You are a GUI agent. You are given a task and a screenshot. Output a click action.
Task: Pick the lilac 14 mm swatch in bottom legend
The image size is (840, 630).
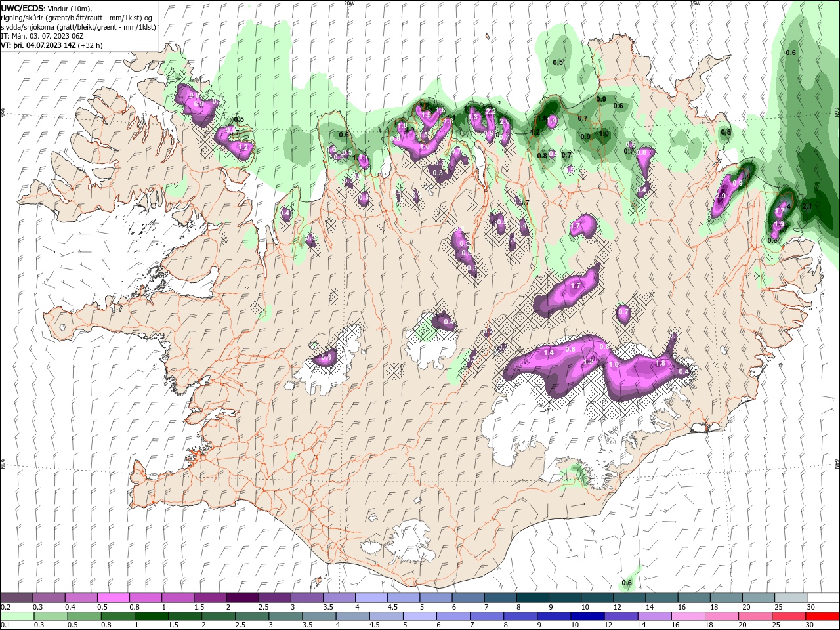click(x=655, y=616)
